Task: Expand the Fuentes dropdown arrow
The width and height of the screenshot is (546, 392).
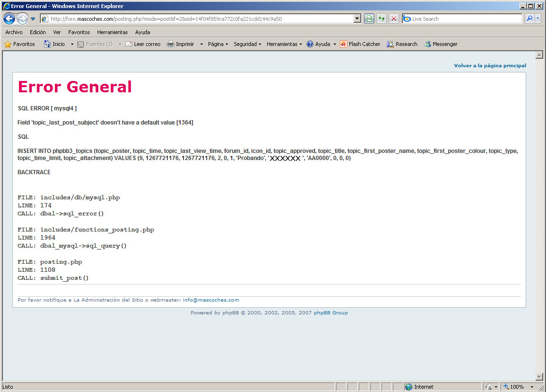Action: coord(120,44)
